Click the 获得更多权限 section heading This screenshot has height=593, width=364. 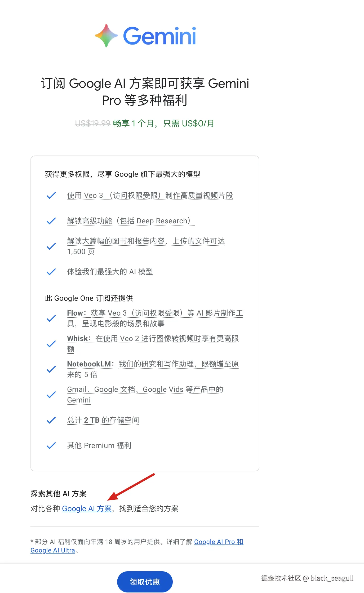[122, 174]
